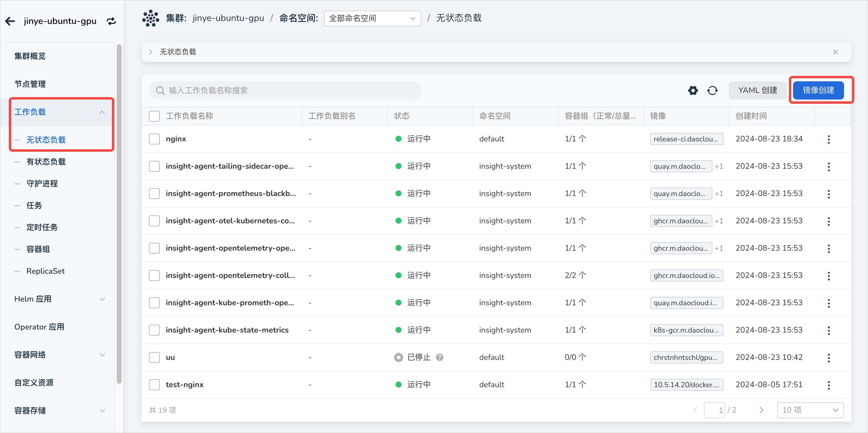Open actions menu for test-nginx row
Image resolution: width=868 pixels, height=433 pixels.
[x=829, y=385]
